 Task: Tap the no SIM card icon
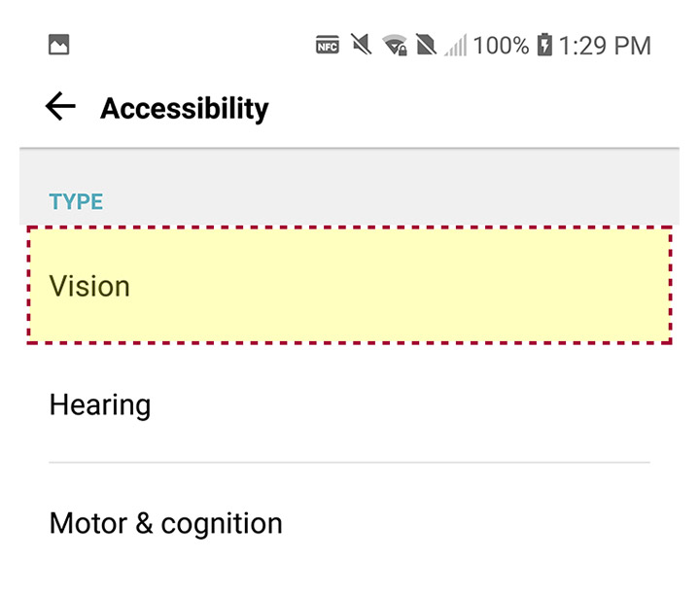tap(426, 45)
